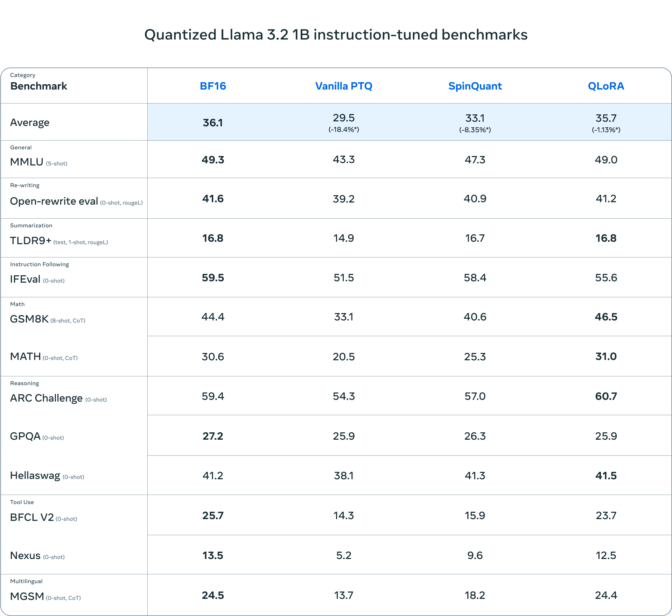Click the TLDR9+ benchmark label
This screenshot has width=672, height=616.
point(31,241)
